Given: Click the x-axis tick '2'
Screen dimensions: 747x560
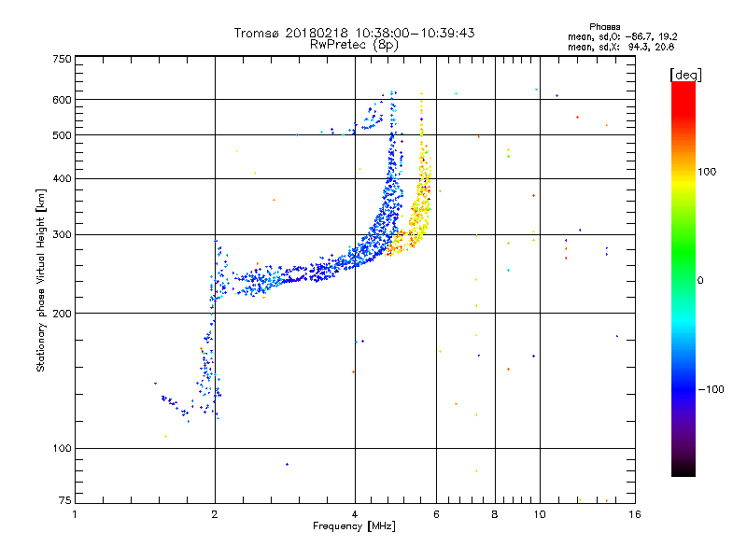Looking at the screenshot, I should point(215,514).
